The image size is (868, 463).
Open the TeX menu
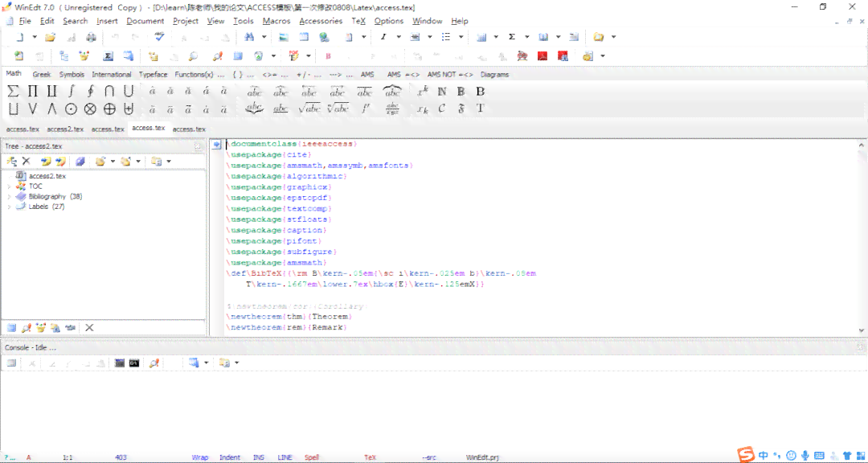click(358, 21)
